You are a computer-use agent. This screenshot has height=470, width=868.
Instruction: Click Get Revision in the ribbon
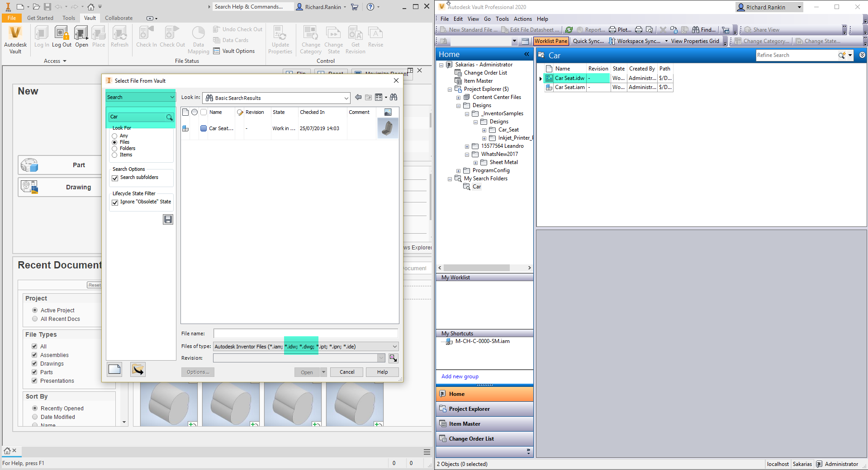356,40
